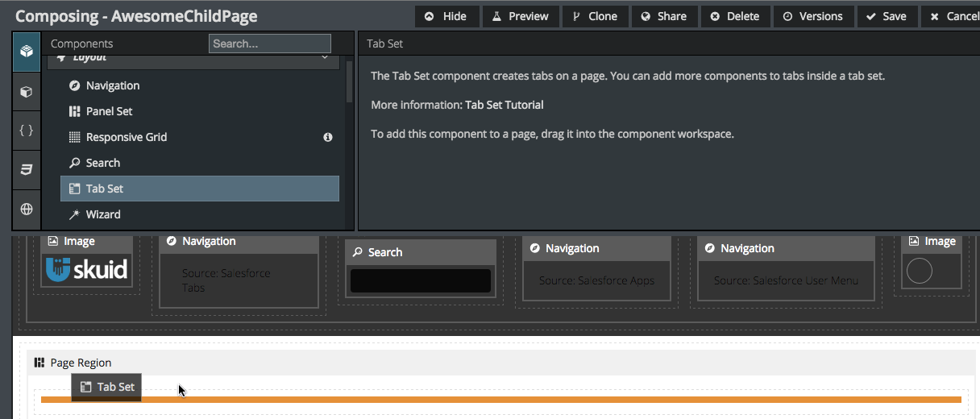Open the CSS resources tab icon
Screen dimensions: 980x419
(27, 169)
